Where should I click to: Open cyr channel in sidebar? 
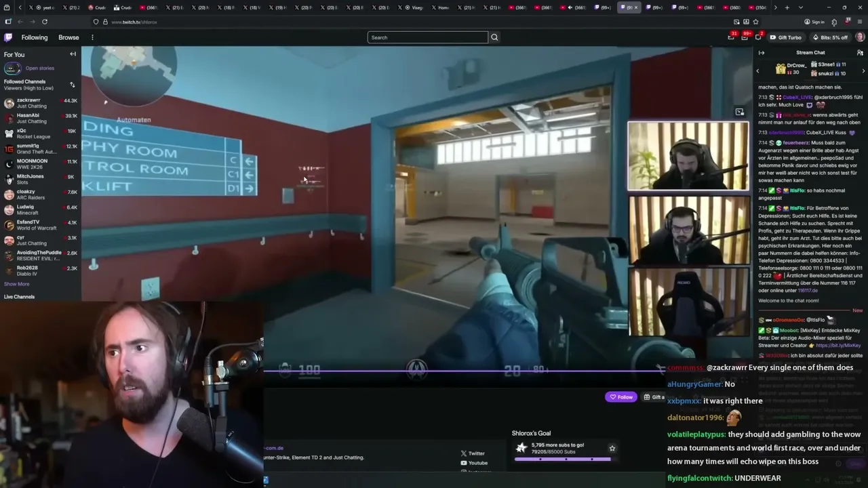tap(40, 240)
